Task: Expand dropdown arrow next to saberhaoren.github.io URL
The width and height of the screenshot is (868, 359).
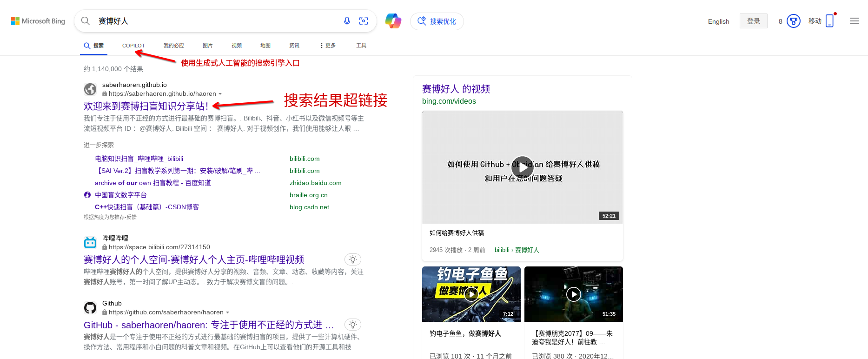Action: [x=220, y=94]
